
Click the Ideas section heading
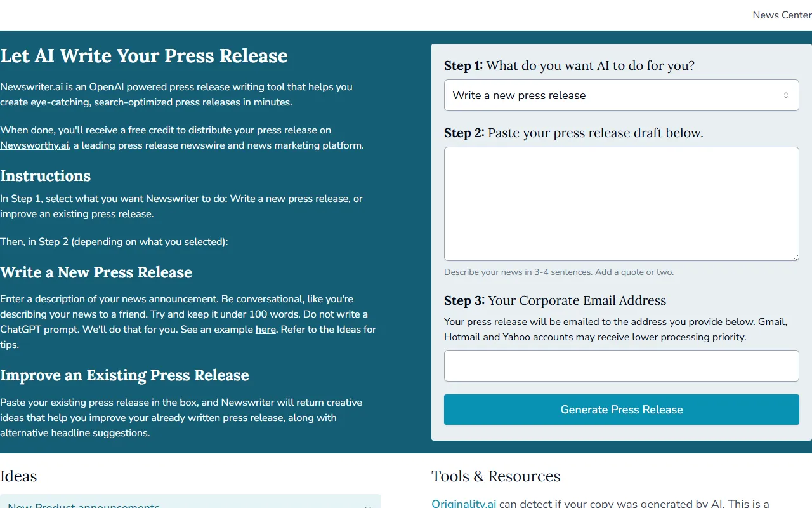click(18, 476)
